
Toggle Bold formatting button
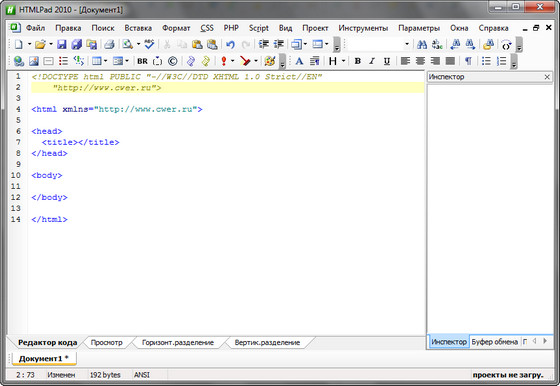click(x=358, y=61)
